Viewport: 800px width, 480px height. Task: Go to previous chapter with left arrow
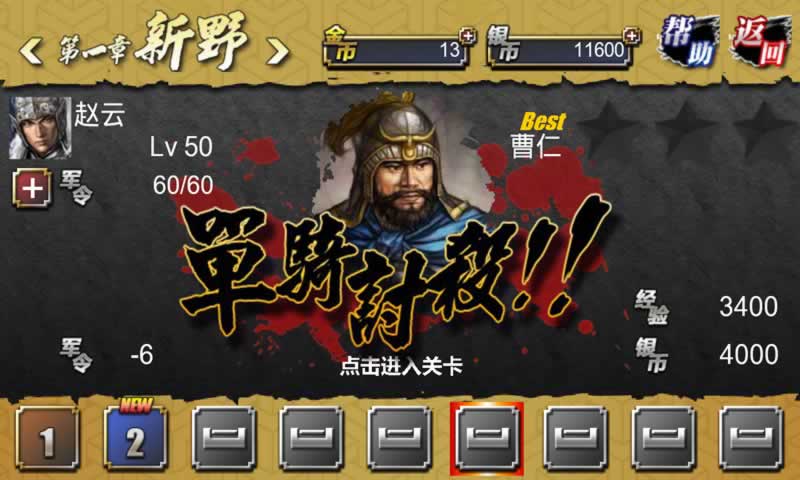[31, 52]
